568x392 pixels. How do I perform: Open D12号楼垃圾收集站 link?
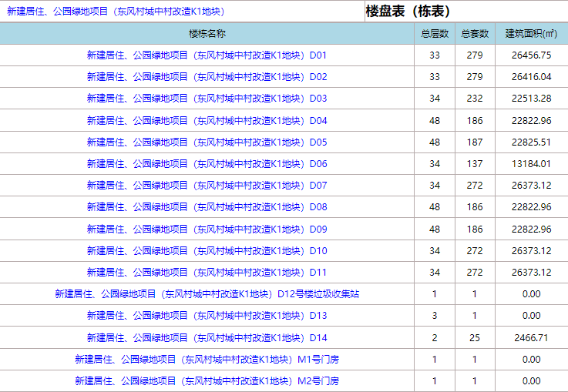[x=207, y=294]
